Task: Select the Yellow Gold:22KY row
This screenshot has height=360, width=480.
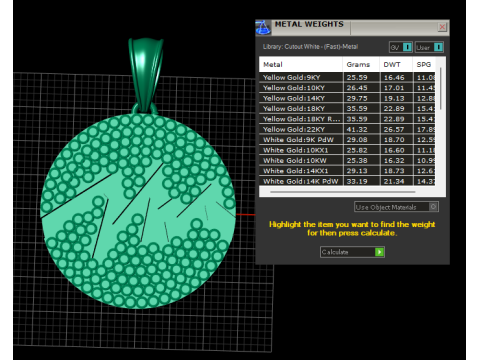Action: click(x=347, y=129)
